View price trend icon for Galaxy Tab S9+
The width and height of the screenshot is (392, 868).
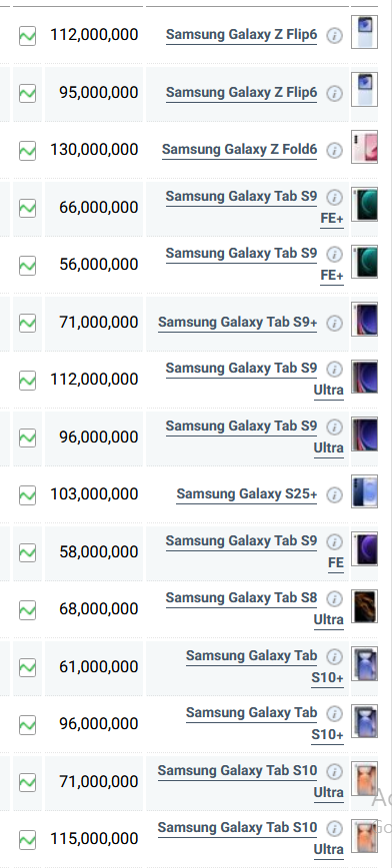(x=27, y=323)
